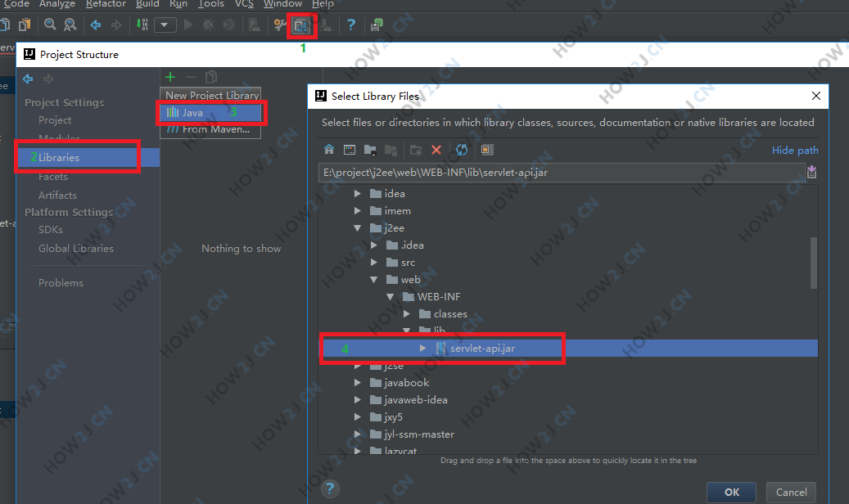The height and width of the screenshot is (504, 849).
Task: Click the red X delete icon
Action: click(x=436, y=150)
